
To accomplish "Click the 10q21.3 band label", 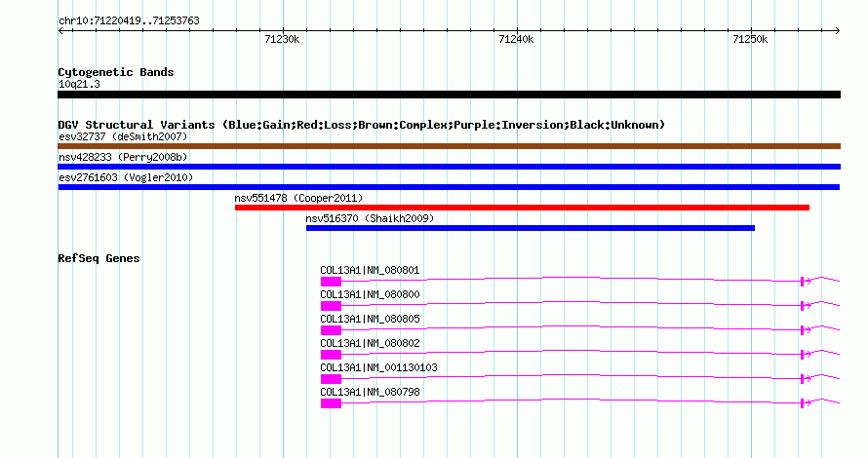I will (79, 84).
